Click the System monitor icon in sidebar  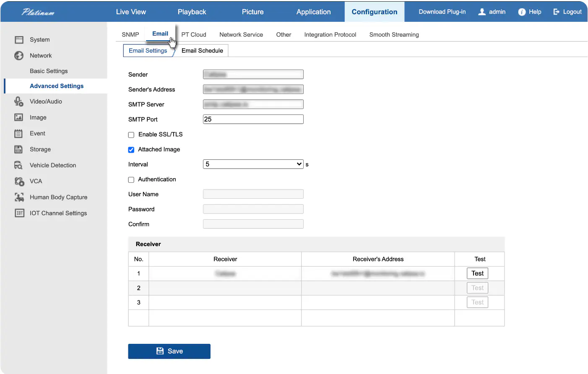(x=19, y=40)
